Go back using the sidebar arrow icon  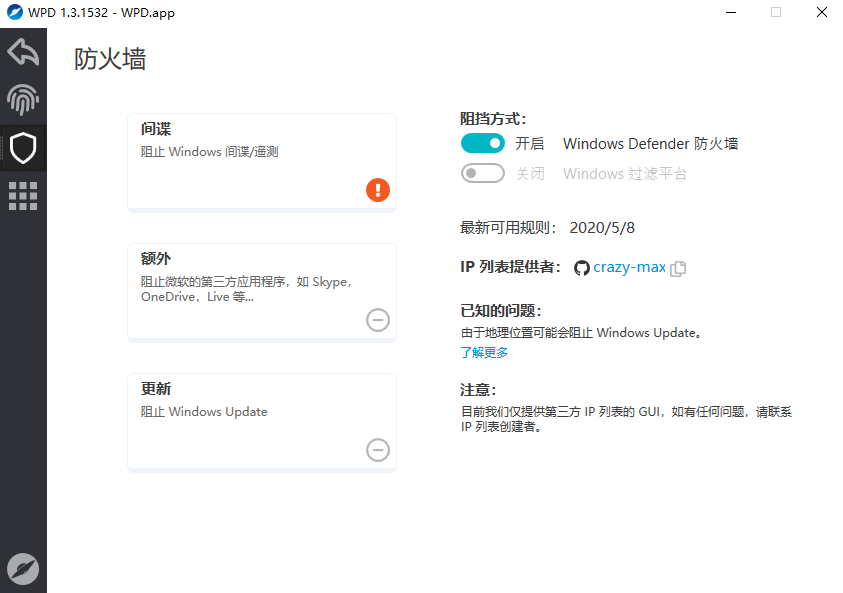pyautogui.click(x=23, y=52)
